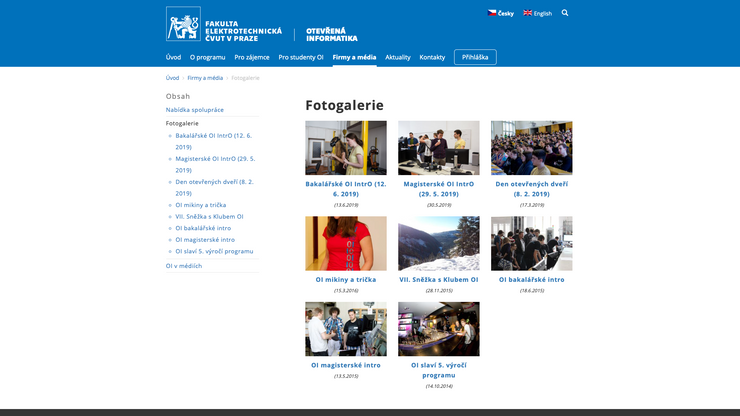Open Nabídka spolupráce in sidebar
The image size is (740, 416).
coord(195,109)
